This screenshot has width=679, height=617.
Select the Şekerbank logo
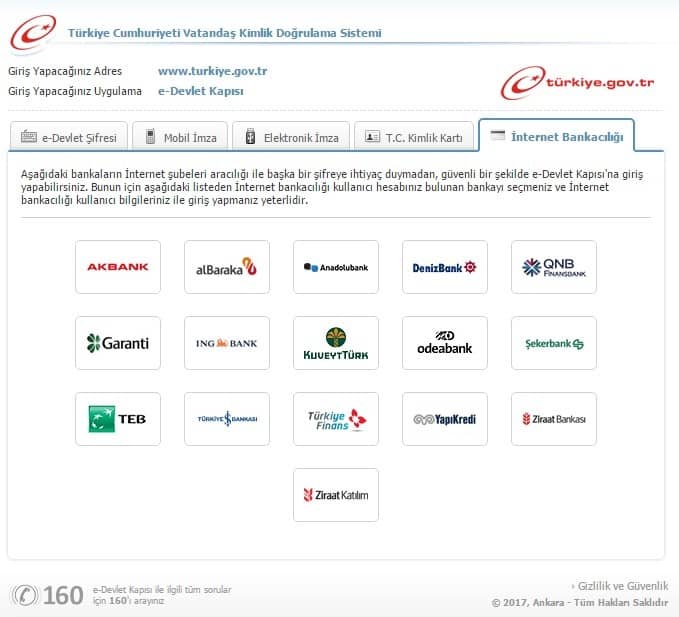click(554, 343)
